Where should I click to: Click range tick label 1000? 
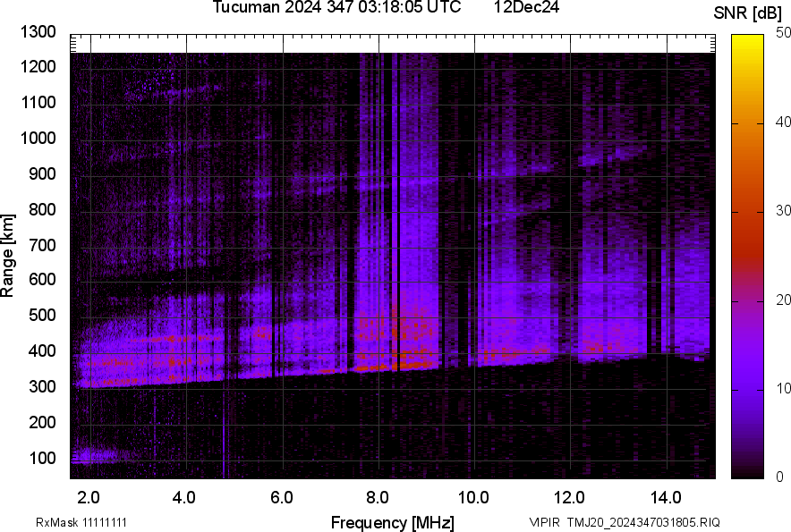(38, 138)
